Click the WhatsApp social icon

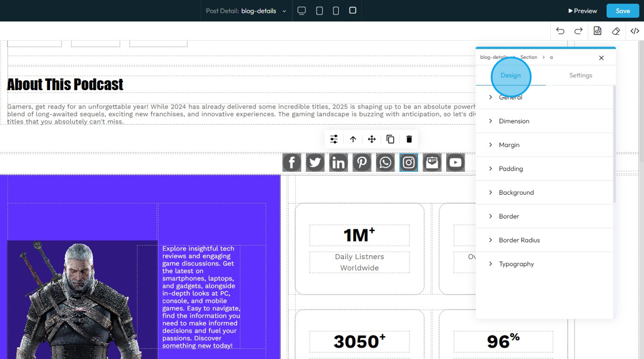(385, 163)
